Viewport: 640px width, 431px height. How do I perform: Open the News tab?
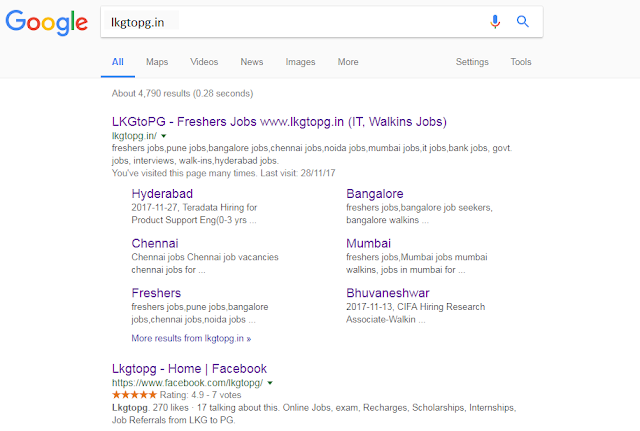pyautogui.click(x=251, y=62)
